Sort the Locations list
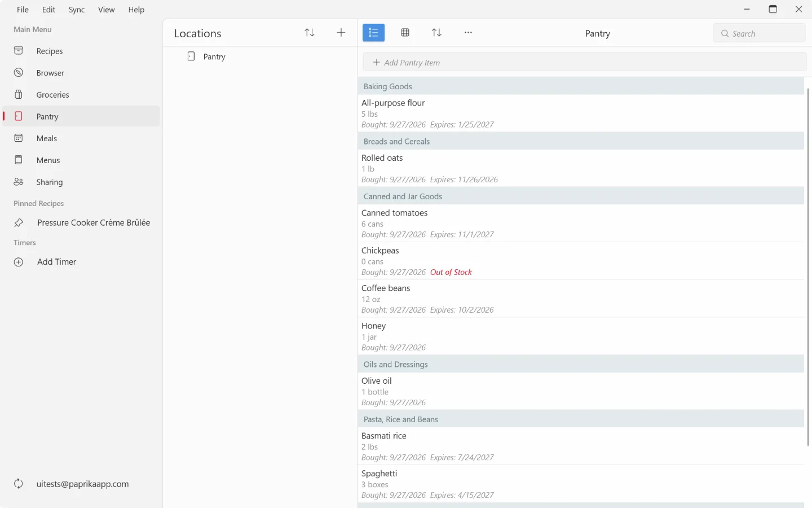The width and height of the screenshot is (812, 508). 310,33
